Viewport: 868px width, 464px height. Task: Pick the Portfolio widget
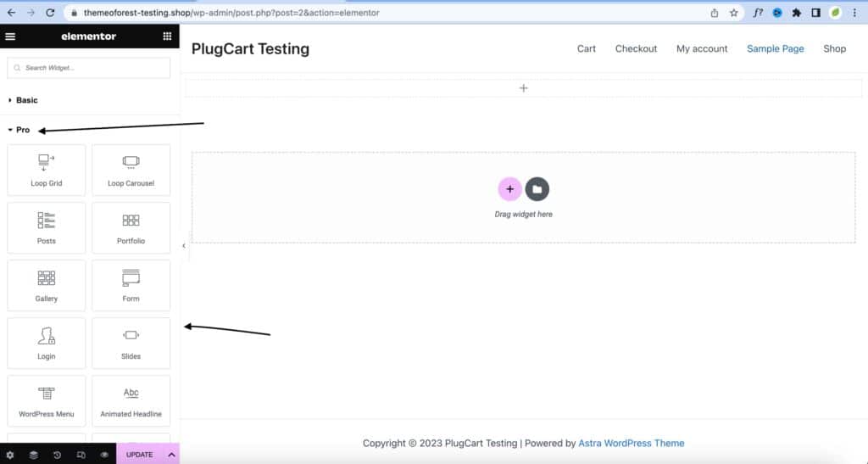click(x=131, y=227)
